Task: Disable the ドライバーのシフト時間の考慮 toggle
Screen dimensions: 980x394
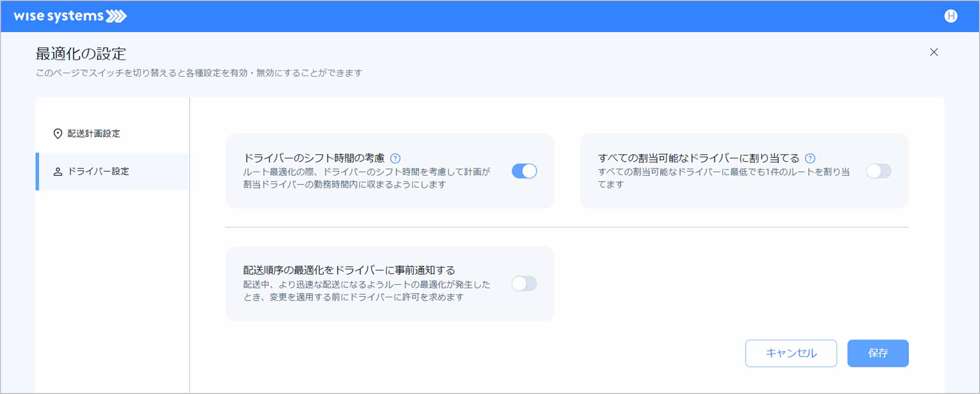Action: point(524,171)
